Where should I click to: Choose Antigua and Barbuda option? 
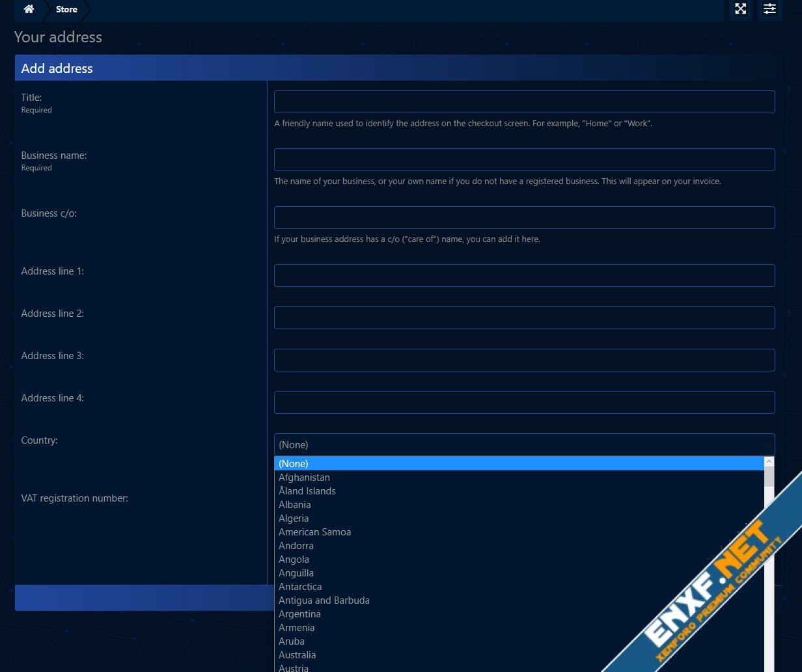(x=324, y=600)
